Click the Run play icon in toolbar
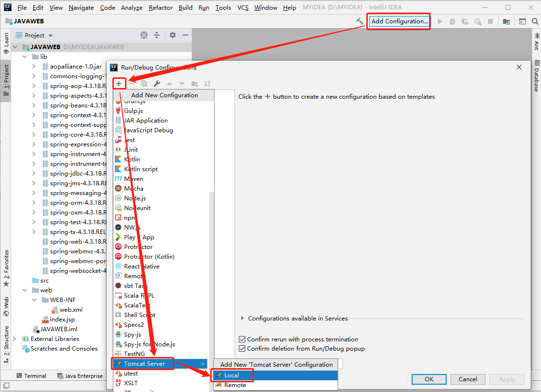 [440, 21]
